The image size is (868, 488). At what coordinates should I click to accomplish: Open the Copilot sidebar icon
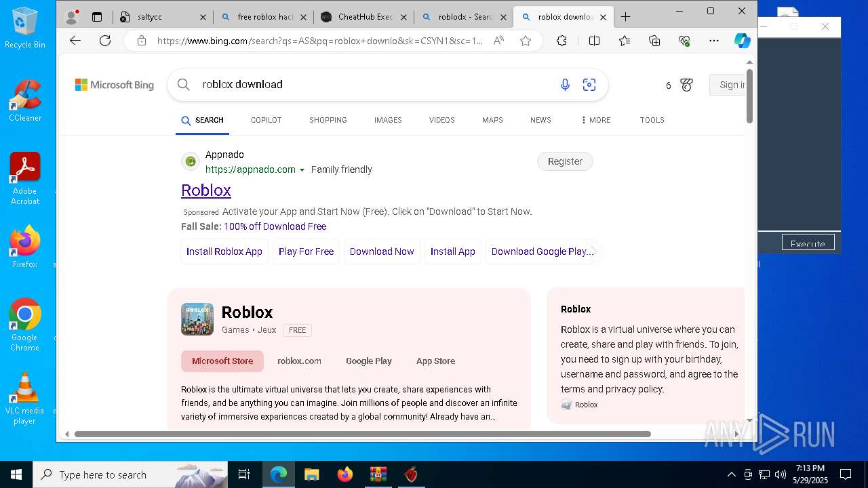743,41
